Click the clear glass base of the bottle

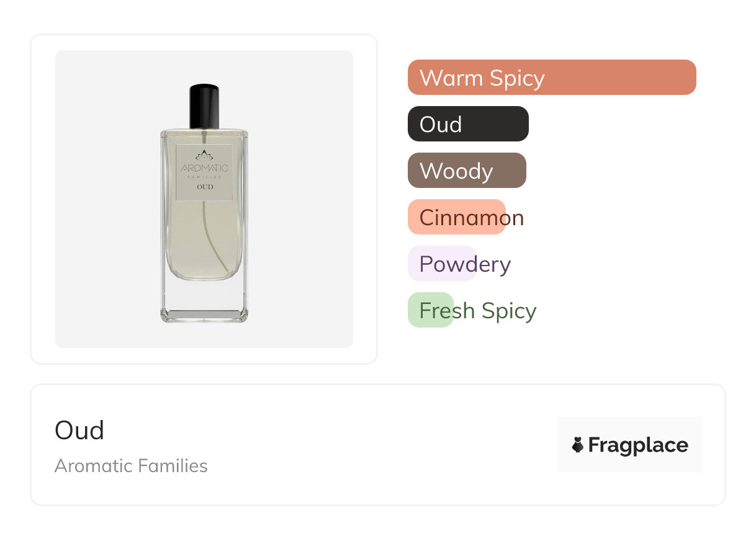[204, 315]
